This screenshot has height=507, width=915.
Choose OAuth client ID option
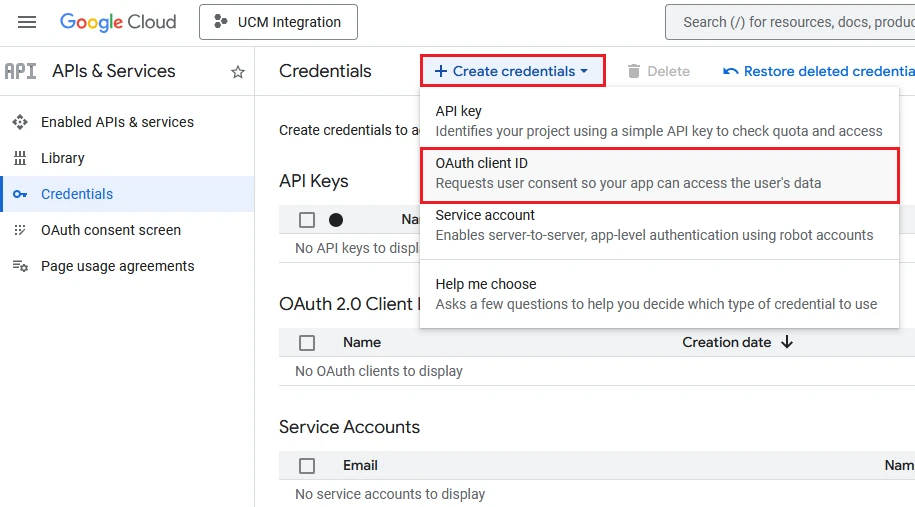[659, 176]
